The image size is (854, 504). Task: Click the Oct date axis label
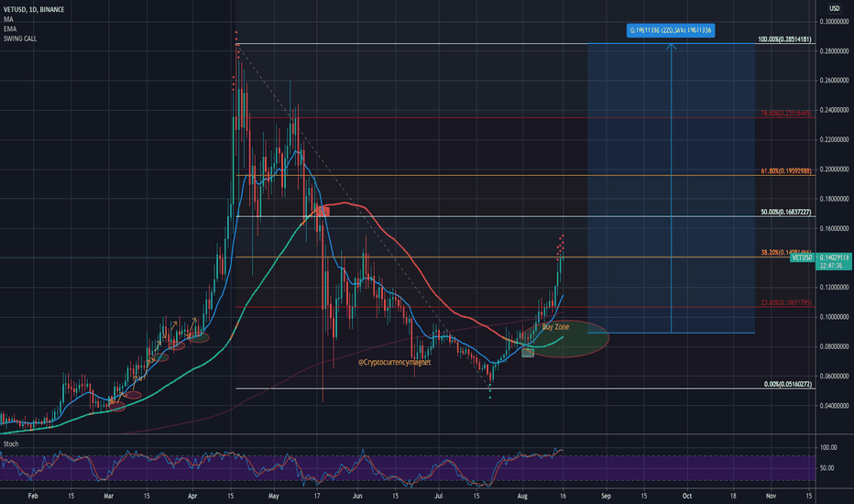point(687,496)
